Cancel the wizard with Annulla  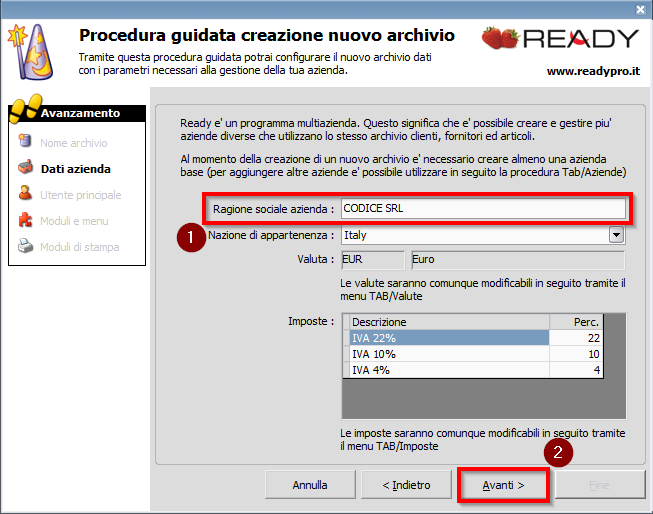coord(310,485)
